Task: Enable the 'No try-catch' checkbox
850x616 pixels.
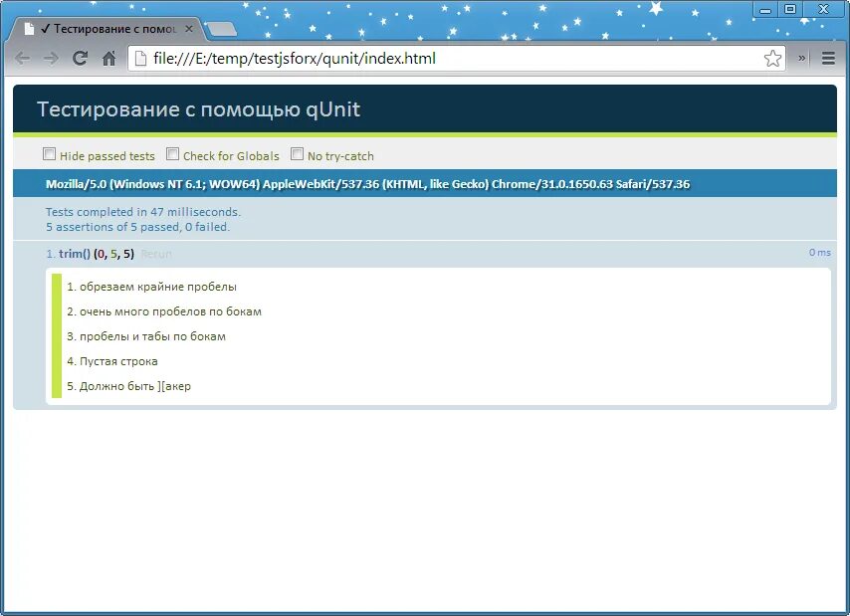Action: click(297, 154)
